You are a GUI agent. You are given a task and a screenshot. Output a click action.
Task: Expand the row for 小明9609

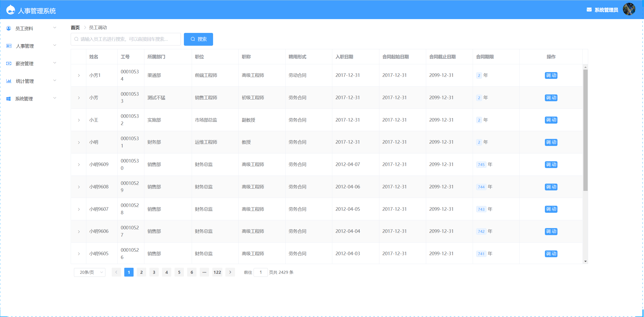[x=79, y=165]
